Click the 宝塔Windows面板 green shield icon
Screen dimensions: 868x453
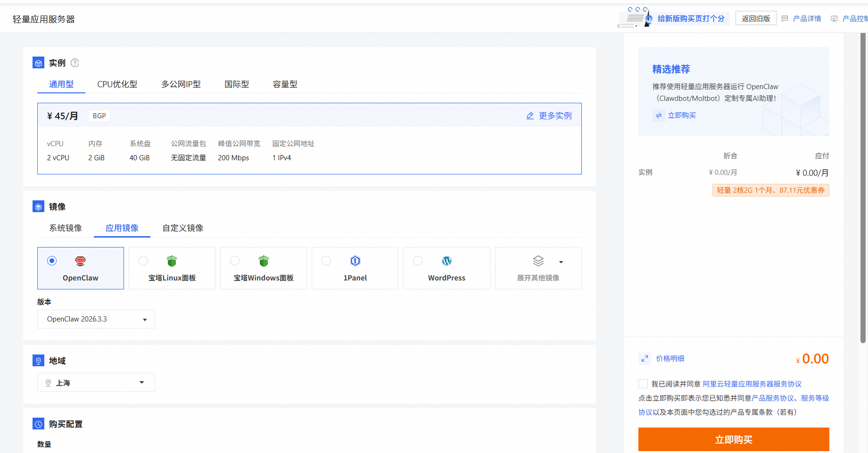pyautogui.click(x=264, y=261)
